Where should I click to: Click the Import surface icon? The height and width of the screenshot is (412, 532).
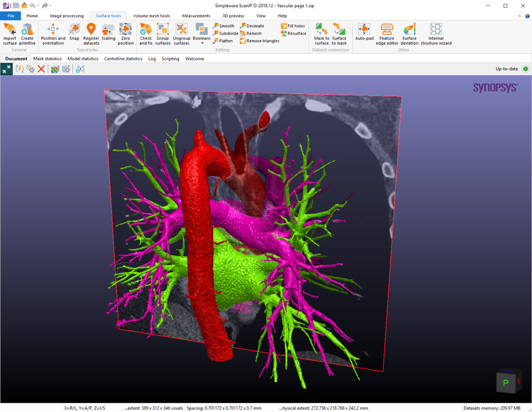(9, 33)
